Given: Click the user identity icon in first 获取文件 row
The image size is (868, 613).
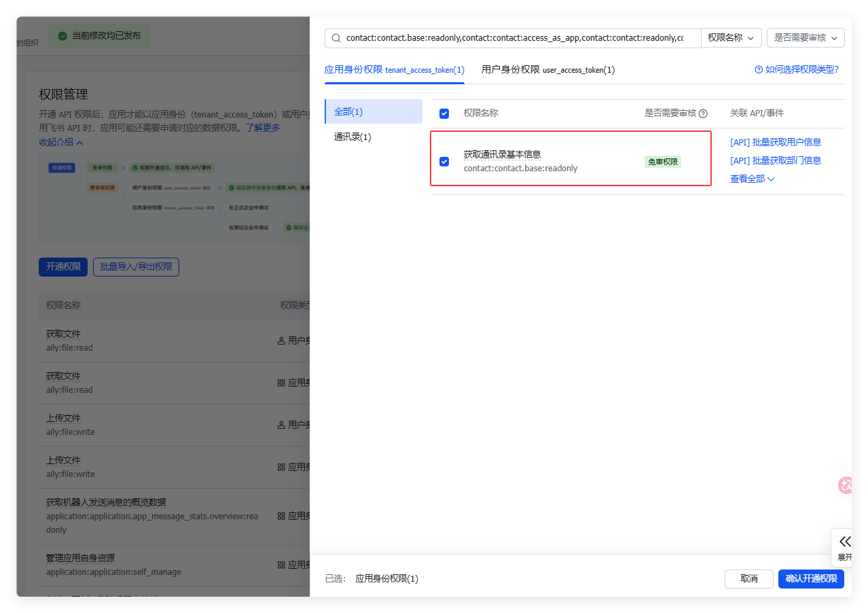Looking at the screenshot, I should point(281,340).
